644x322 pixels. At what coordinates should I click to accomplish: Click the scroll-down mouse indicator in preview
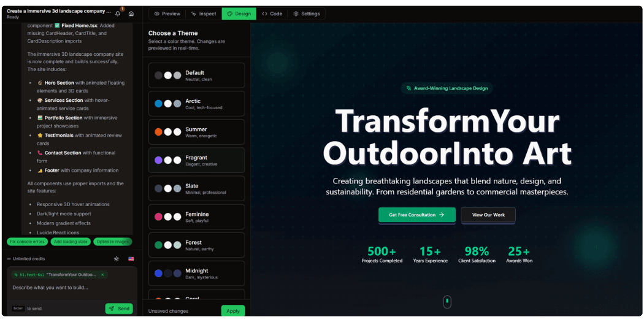447,301
